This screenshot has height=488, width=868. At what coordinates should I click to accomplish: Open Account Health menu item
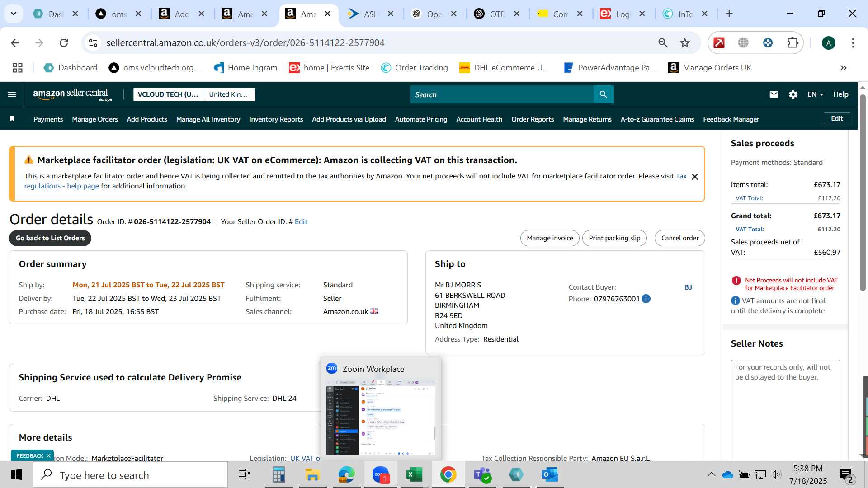pyautogui.click(x=479, y=119)
